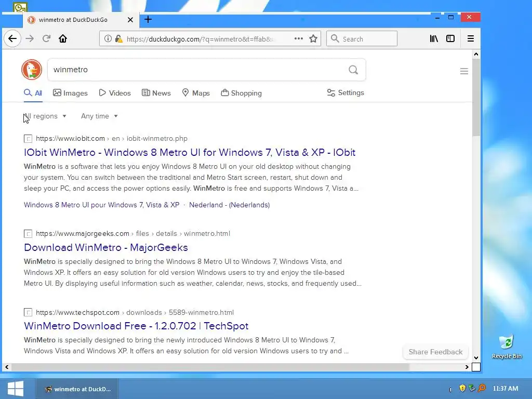Click the scroll up arrow
532x399 pixels.
tap(476, 54)
